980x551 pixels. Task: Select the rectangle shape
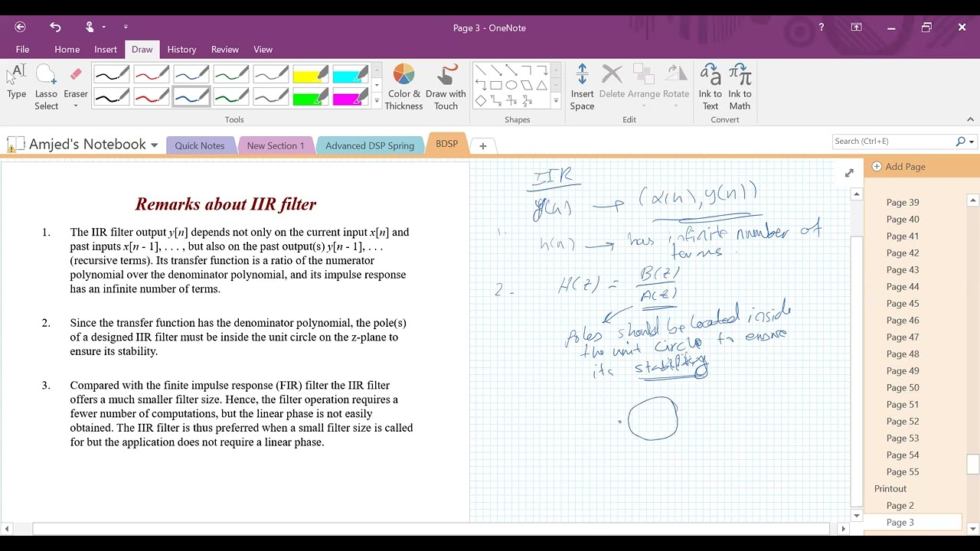(496, 85)
